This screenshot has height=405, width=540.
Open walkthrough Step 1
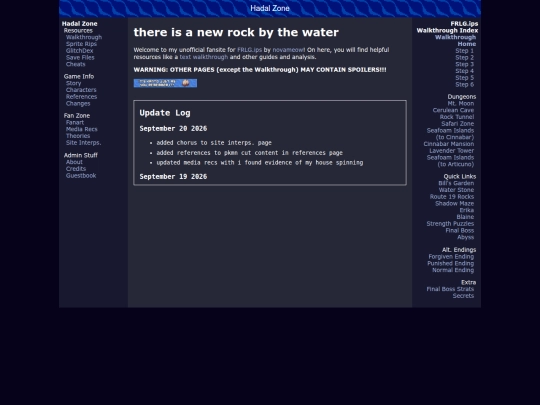pos(464,51)
